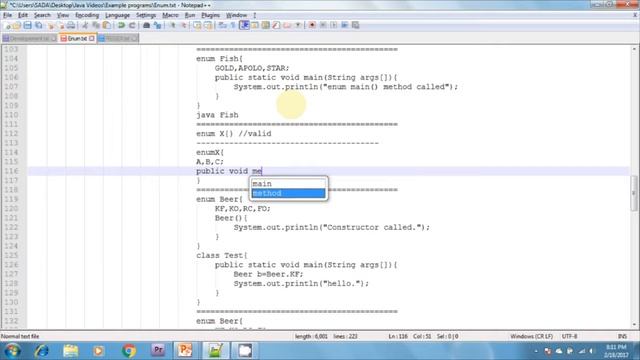The height and width of the screenshot is (360, 640).
Task: Click the editor vertical scrollbar thumb
Action: pos(634,193)
